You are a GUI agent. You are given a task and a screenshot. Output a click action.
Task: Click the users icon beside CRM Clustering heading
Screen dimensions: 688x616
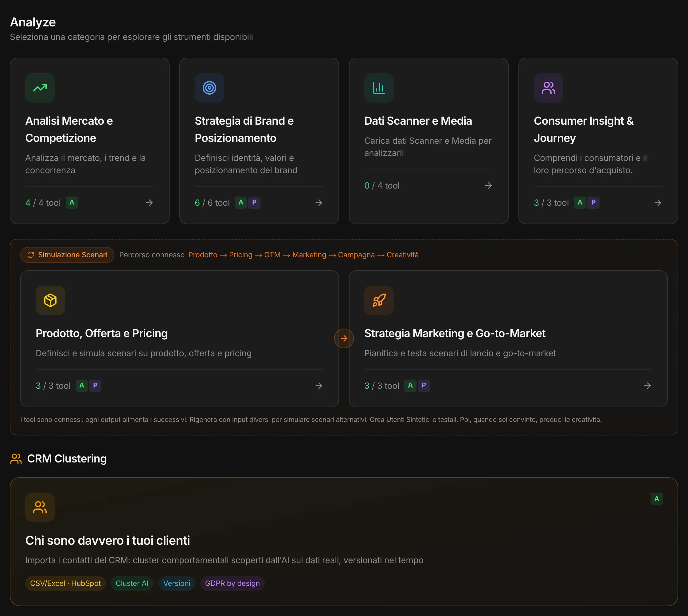point(16,459)
